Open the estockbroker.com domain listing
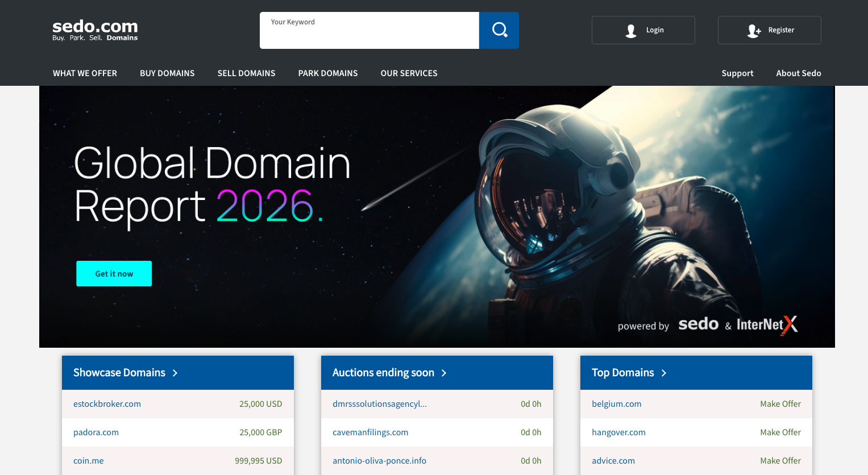 pyautogui.click(x=107, y=404)
